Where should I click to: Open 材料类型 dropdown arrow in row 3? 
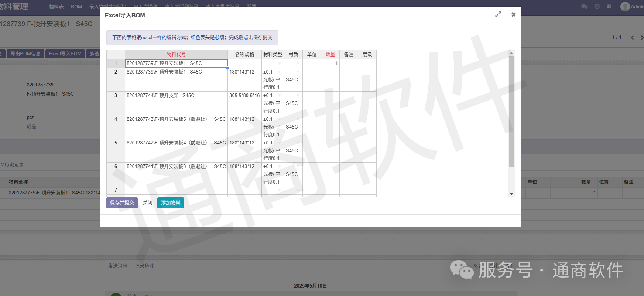(279, 96)
